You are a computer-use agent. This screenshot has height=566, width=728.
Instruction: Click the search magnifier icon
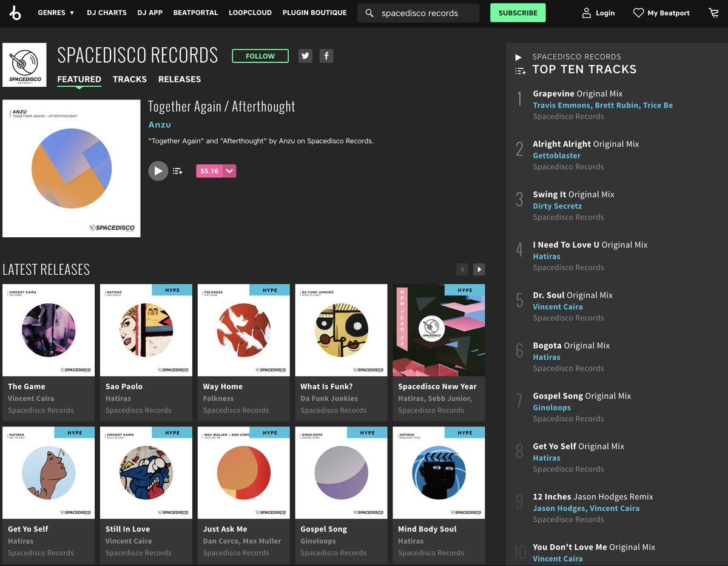[369, 13]
